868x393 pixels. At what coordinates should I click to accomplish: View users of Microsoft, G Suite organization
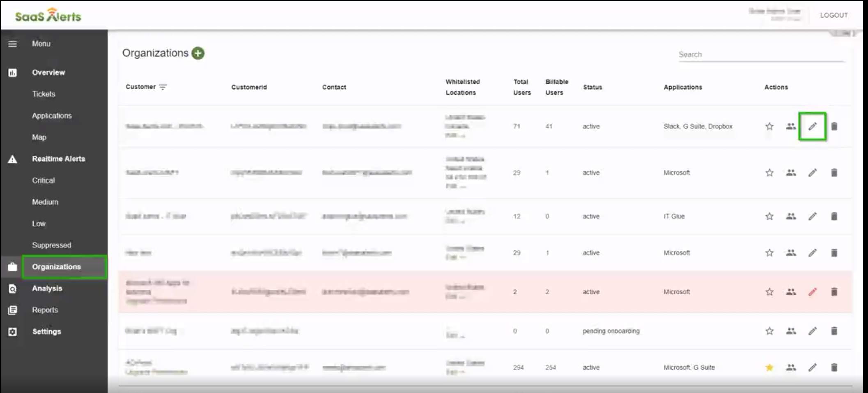[791, 368]
